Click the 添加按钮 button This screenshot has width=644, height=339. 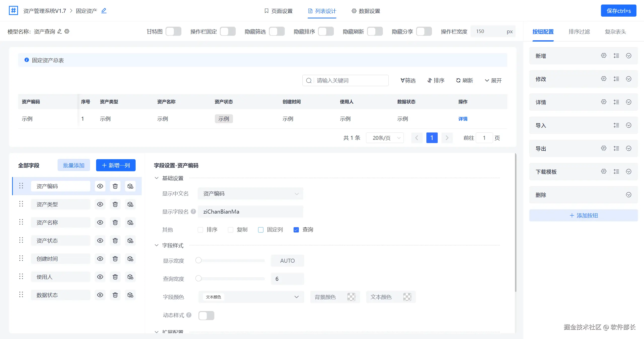click(x=583, y=215)
